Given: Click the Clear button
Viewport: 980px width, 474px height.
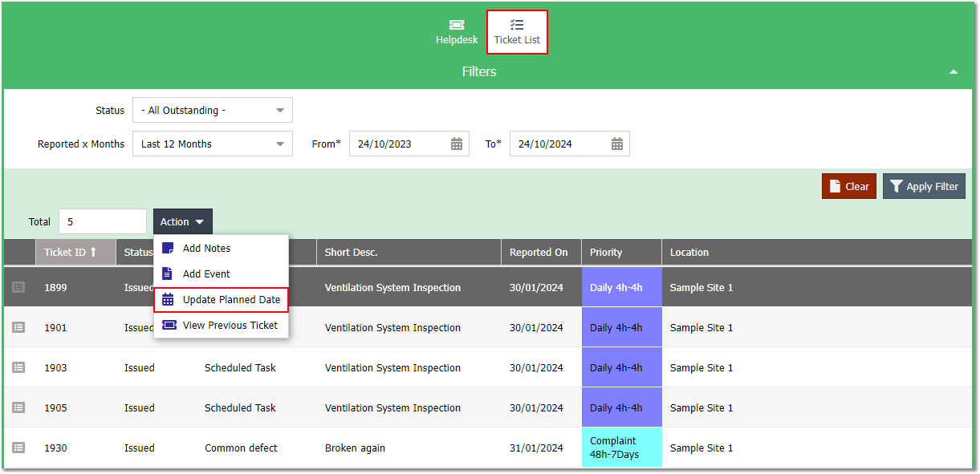Looking at the screenshot, I should pyautogui.click(x=848, y=186).
